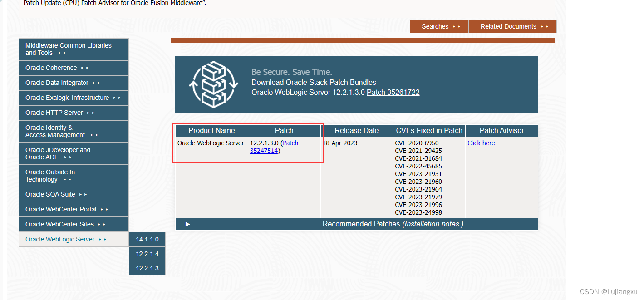Choose WebLogic version 12.2.1.4 submenu
This screenshot has width=644, height=300.
(x=147, y=254)
